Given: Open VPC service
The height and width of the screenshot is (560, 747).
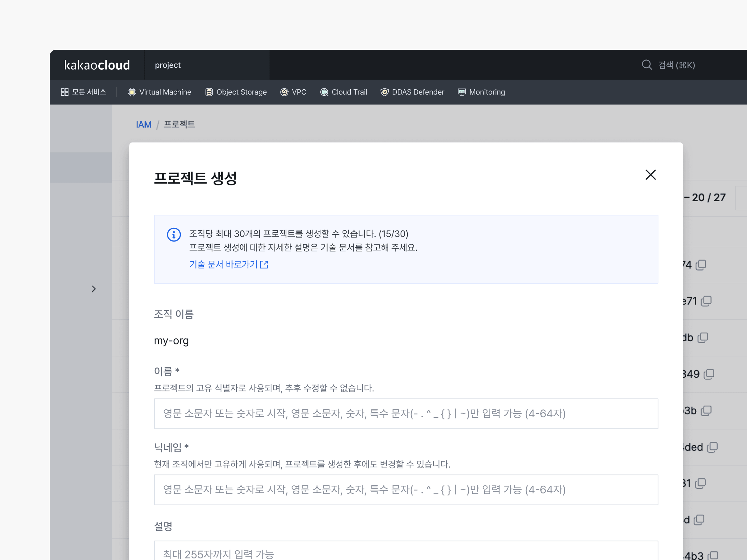Looking at the screenshot, I should pyautogui.click(x=293, y=92).
